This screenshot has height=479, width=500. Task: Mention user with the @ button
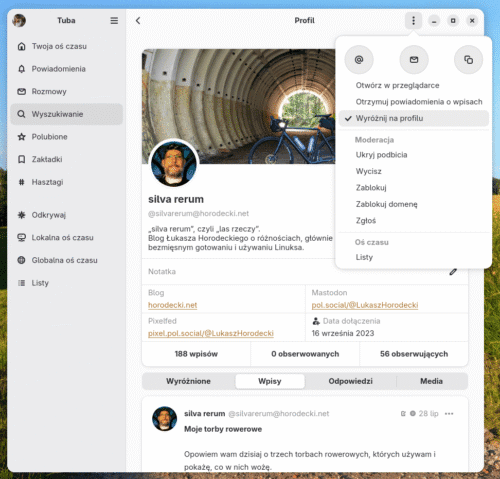coord(359,60)
